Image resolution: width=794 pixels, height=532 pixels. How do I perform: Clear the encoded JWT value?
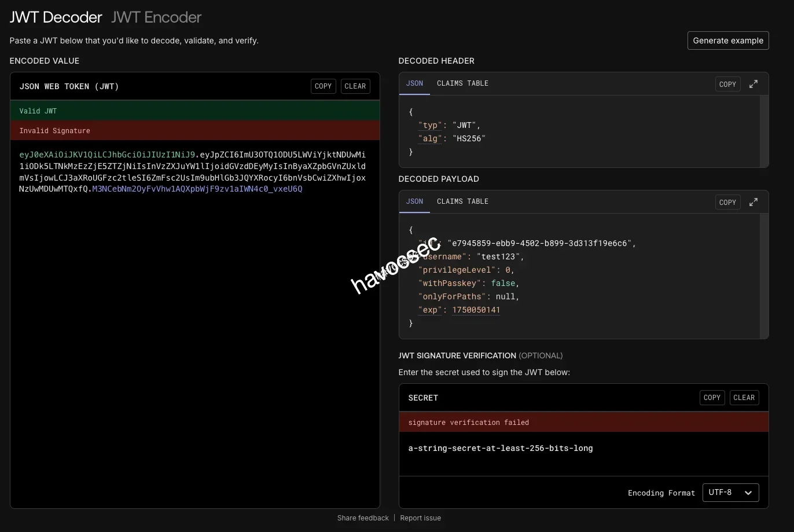point(355,86)
